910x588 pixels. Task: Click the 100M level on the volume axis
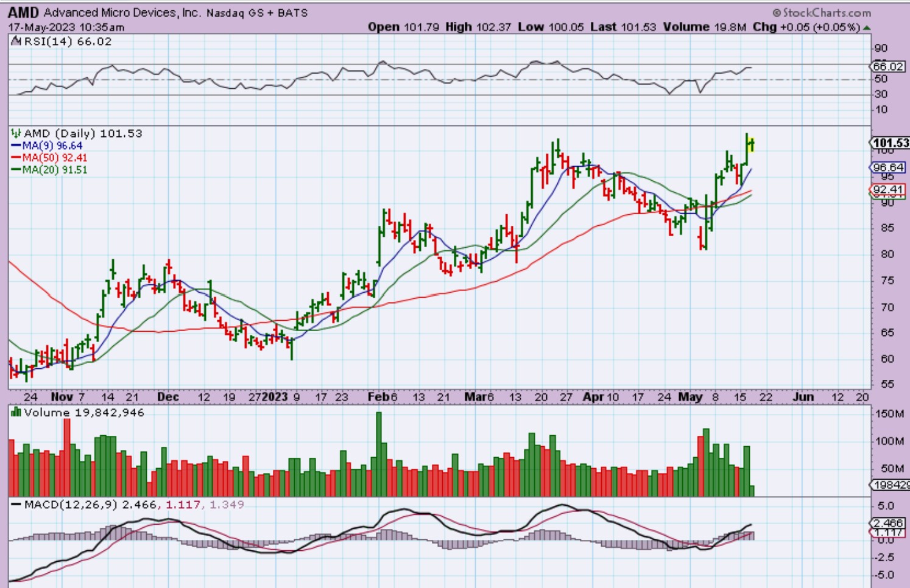click(889, 441)
